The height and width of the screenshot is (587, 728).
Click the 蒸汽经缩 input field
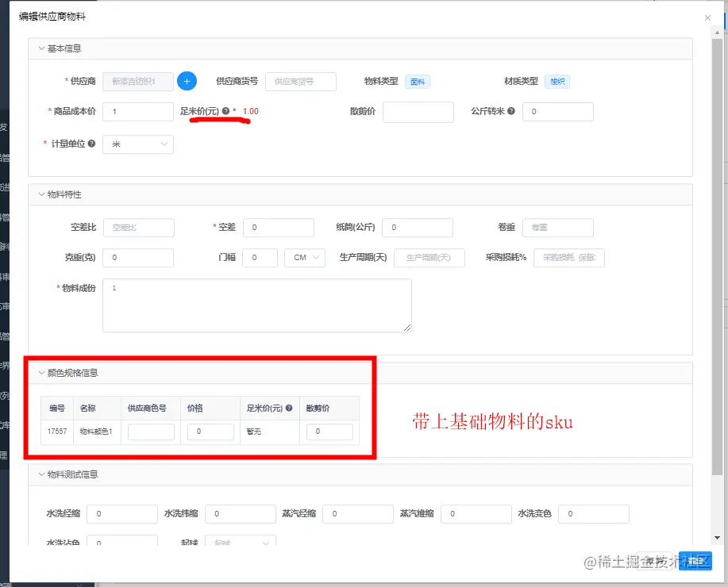(358, 514)
